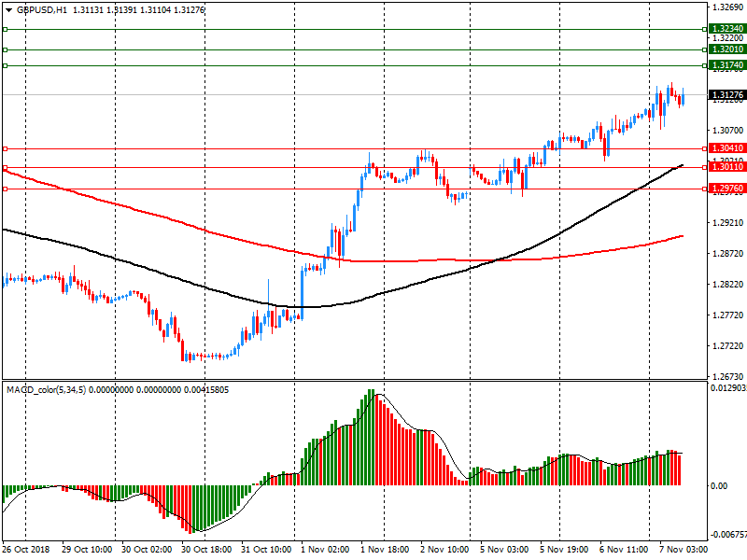The width and height of the screenshot is (747, 560).
Task: Click the MACD 0.00 axis level label
Action: [x=719, y=485]
